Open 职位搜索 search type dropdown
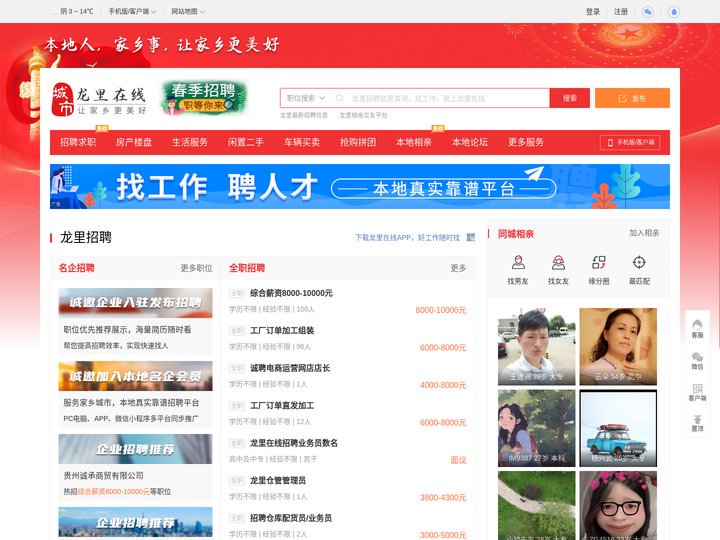 [306, 98]
